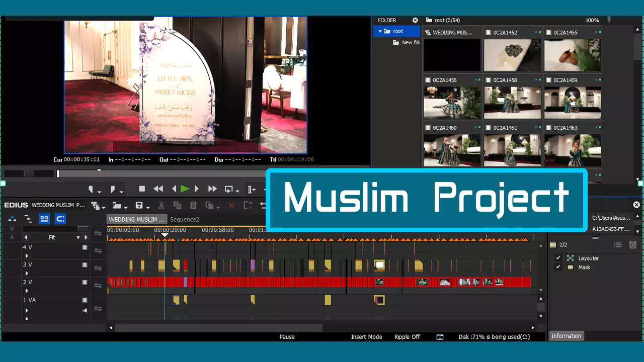644x362 pixels.
Task: Click the Loop playback icon
Action: [228, 190]
